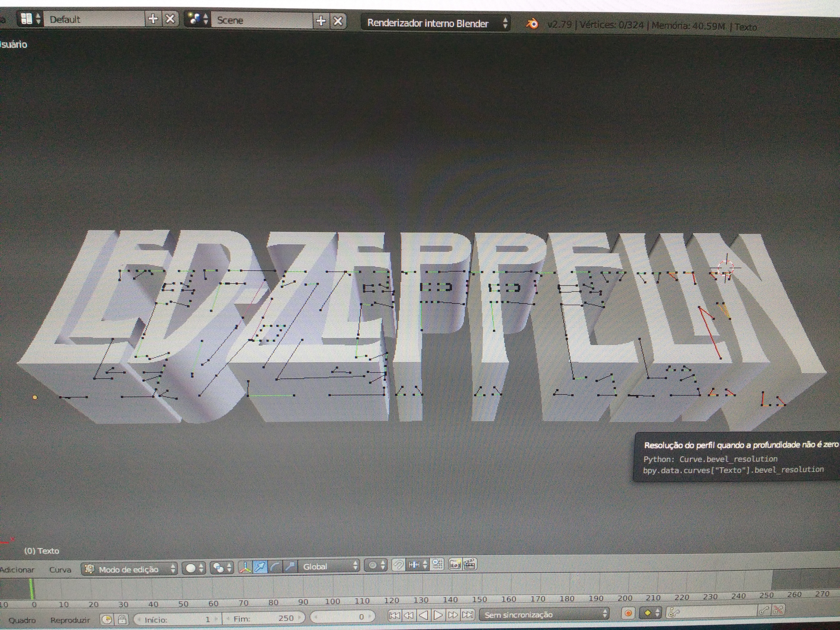
Task: Open the viewport shading dropdown
Action: point(194,568)
